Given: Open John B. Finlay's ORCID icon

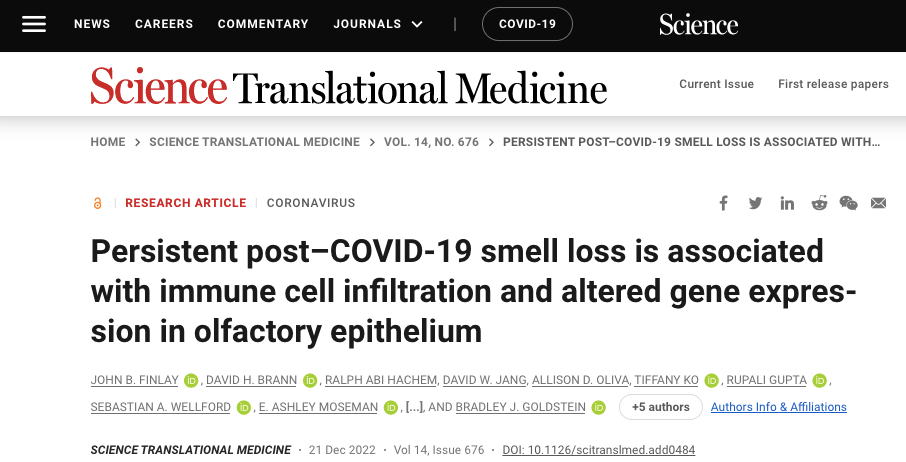Looking at the screenshot, I should point(190,380).
